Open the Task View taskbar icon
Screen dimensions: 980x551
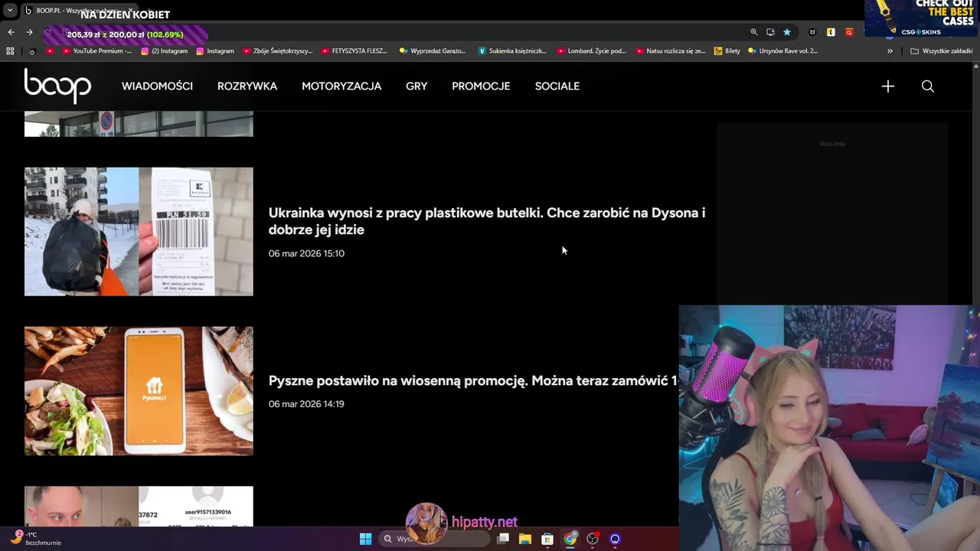coord(503,539)
